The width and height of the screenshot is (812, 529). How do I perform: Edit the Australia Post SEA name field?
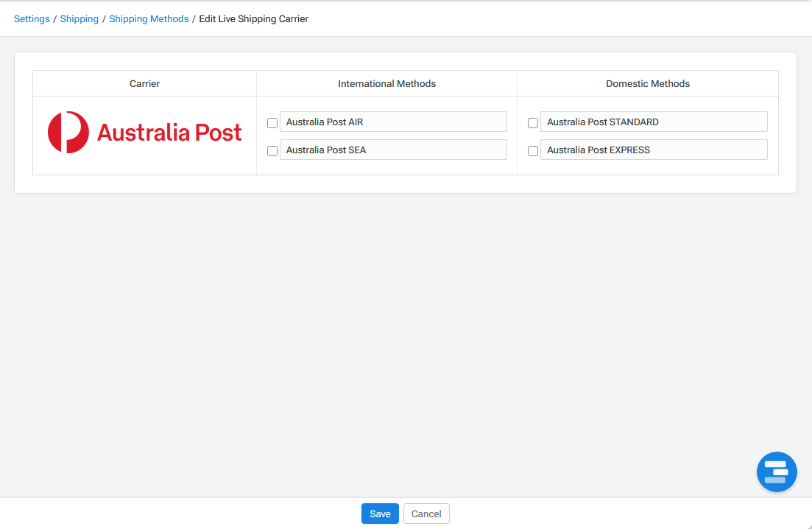pyautogui.click(x=393, y=150)
